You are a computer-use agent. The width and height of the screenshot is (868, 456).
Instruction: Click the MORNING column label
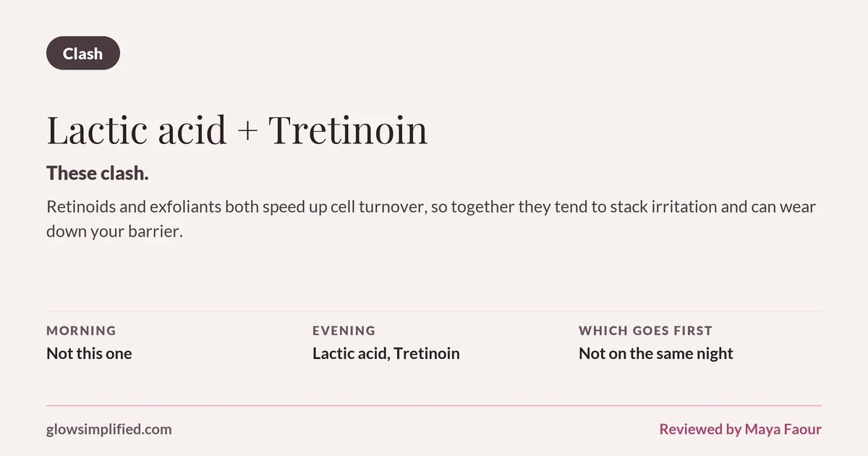pyautogui.click(x=81, y=331)
